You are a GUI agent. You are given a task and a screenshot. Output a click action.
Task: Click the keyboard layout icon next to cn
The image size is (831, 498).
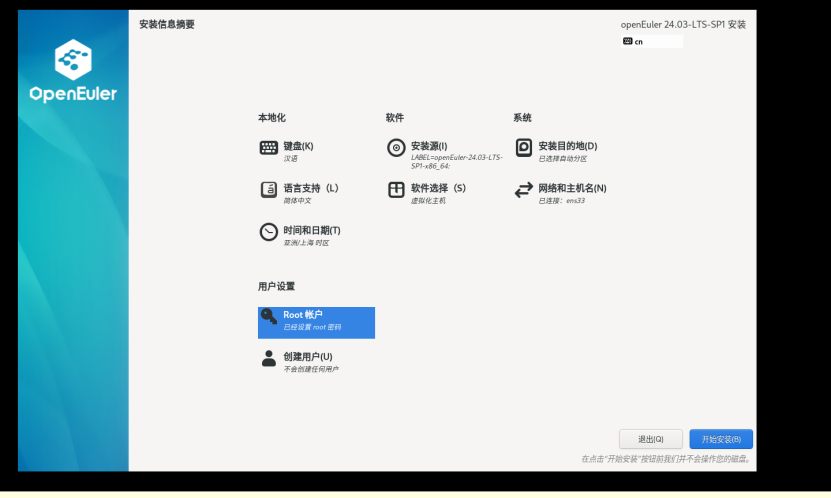(627, 41)
